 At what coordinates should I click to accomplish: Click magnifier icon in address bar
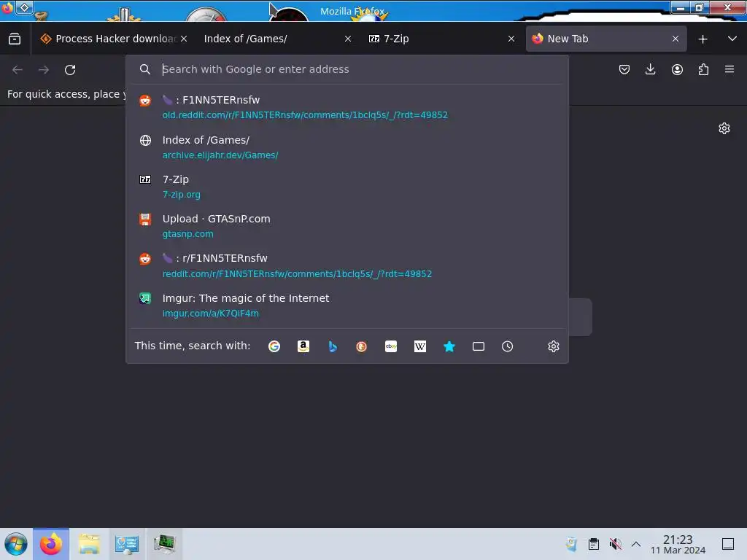point(145,69)
